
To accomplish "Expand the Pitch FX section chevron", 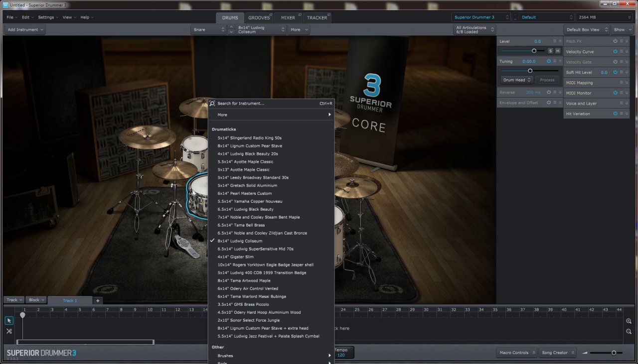I will 627,41.
